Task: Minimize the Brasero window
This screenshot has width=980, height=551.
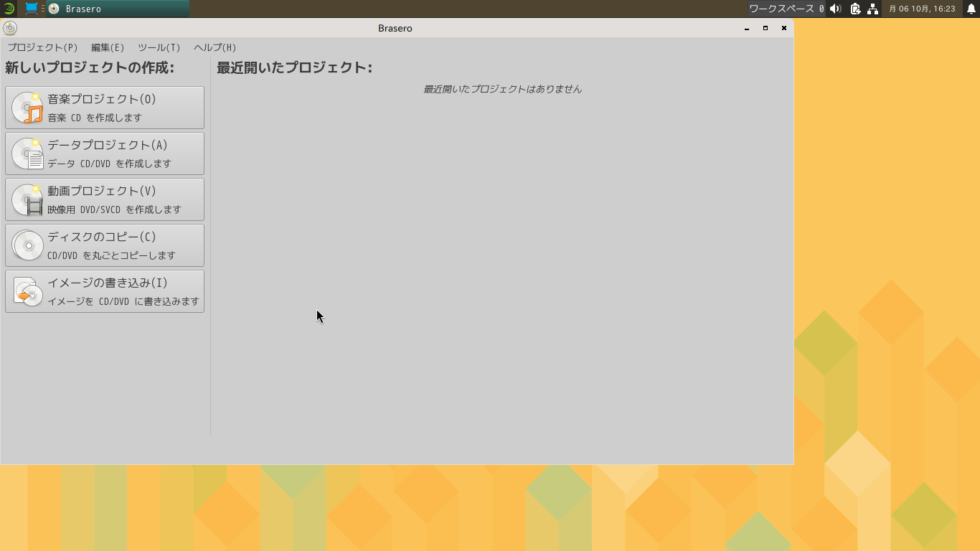Action: point(747,28)
